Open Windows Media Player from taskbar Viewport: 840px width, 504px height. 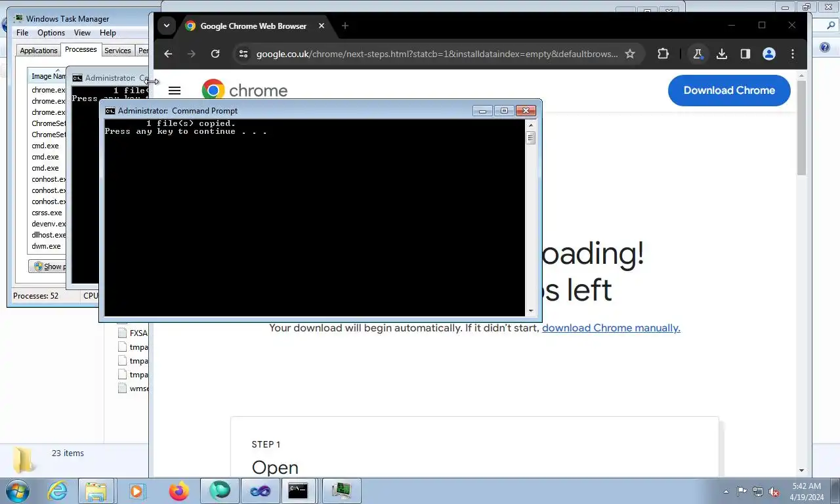137,491
